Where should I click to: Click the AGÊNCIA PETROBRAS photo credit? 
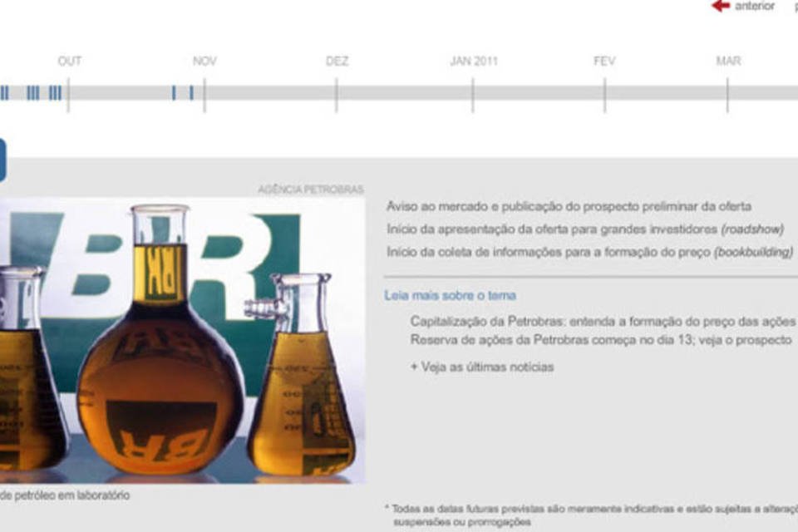click(310, 190)
